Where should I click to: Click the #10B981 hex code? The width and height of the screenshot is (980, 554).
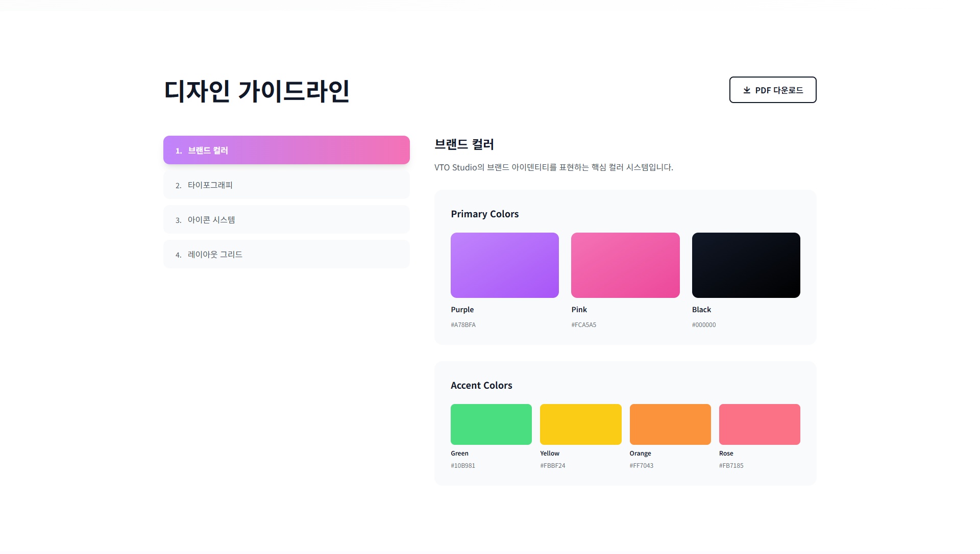point(463,466)
